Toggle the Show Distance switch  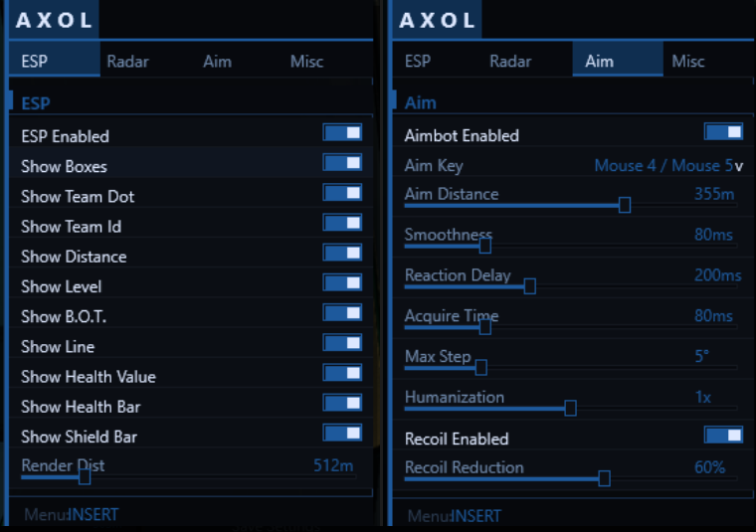[x=342, y=253]
